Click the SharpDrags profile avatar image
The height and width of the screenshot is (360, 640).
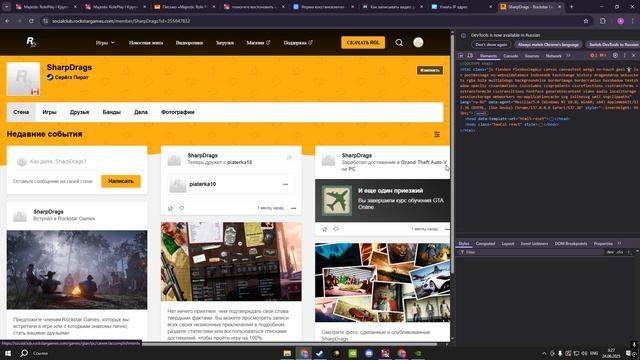[23, 79]
